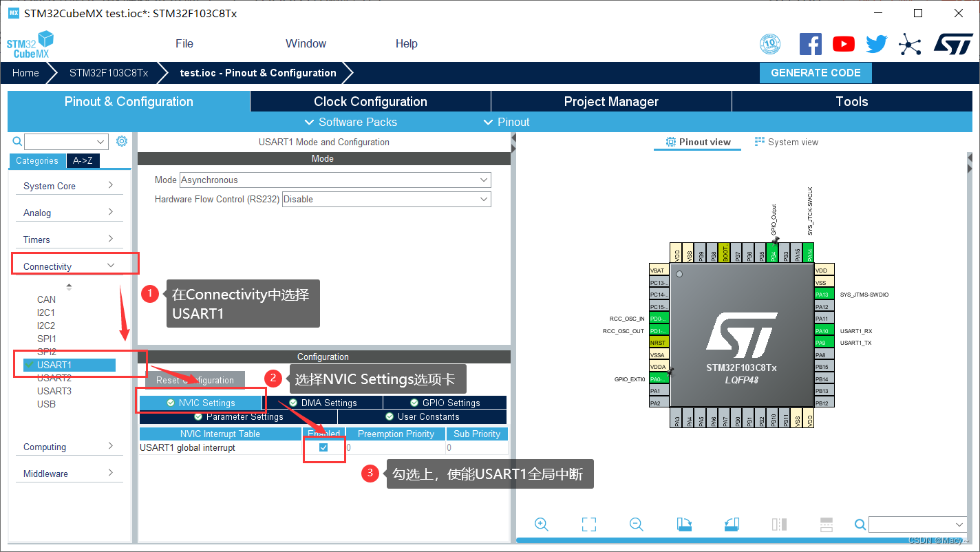Collapse the Connectivity category
980x552 pixels.
[69, 266]
